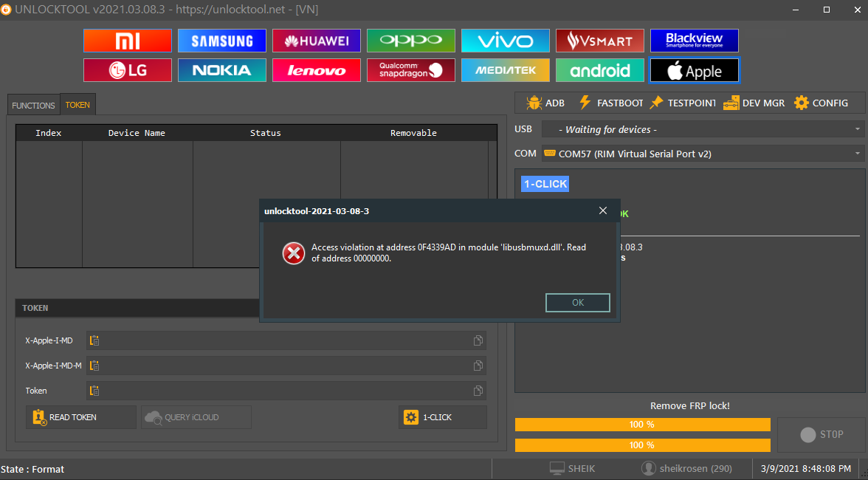
Task: Open the Vsmart brand section
Action: pos(600,41)
